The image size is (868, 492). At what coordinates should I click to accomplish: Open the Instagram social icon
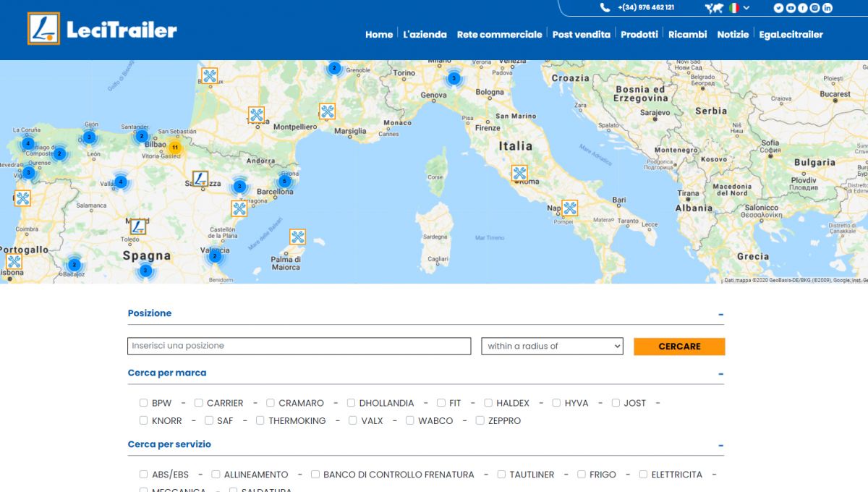tap(815, 8)
